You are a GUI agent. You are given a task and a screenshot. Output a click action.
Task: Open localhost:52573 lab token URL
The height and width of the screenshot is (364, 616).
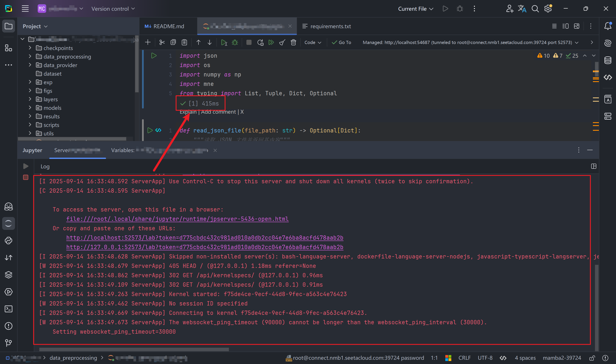point(204,238)
